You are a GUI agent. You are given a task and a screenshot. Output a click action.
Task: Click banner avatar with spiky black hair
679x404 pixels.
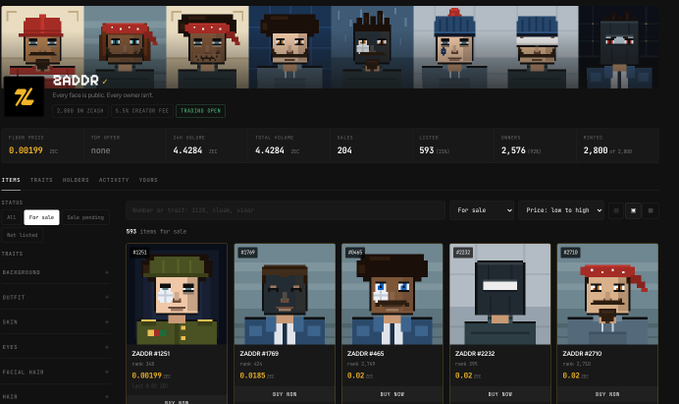pyautogui.click(x=372, y=47)
